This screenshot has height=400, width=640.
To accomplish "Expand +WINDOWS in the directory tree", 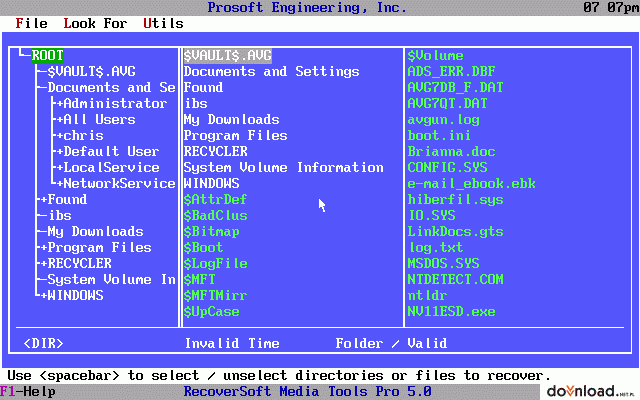I will coord(72,296).
